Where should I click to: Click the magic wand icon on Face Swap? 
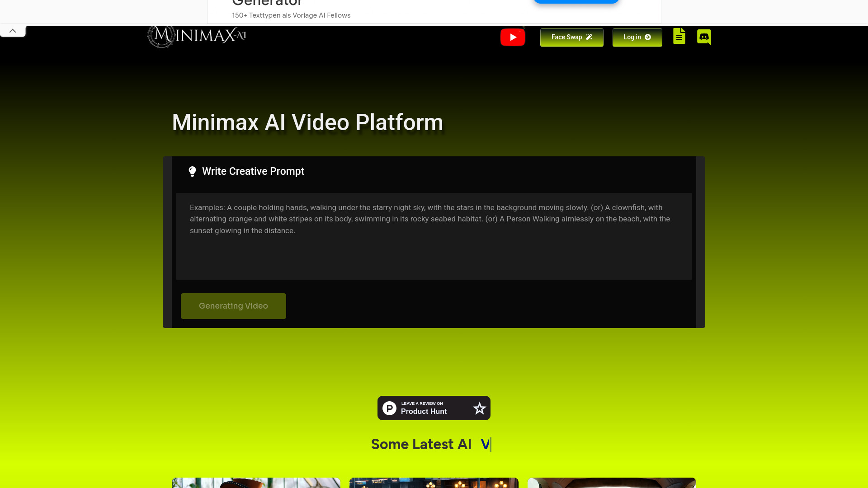[x=589, y=37]
